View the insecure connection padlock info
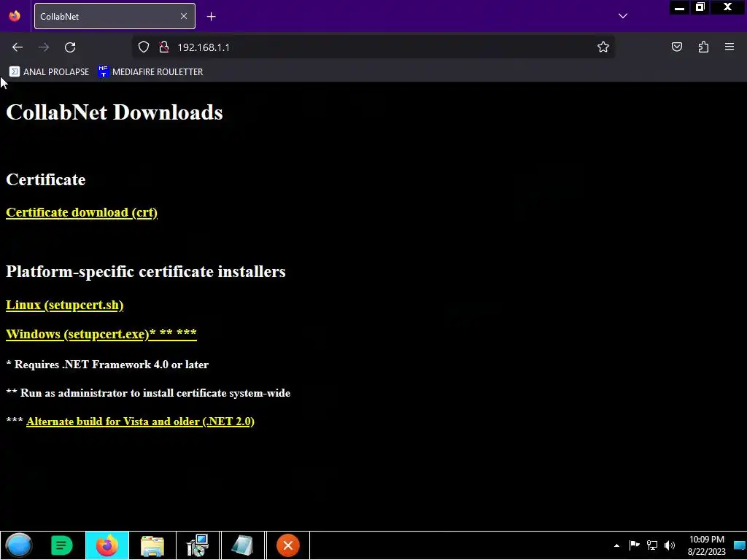Screen dimensions: 747x560 [164, 47]
